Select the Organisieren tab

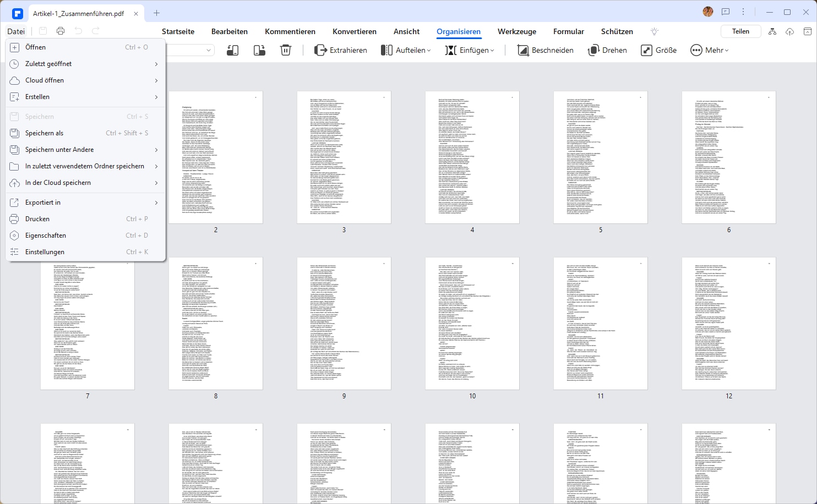(x=459, y=31)
